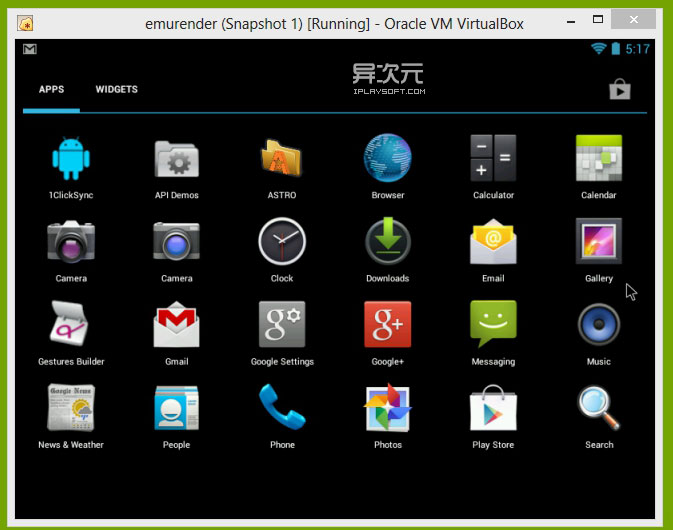Launch the Play Store app
Screen dimensions: 673x530
(x=493, y=408)
